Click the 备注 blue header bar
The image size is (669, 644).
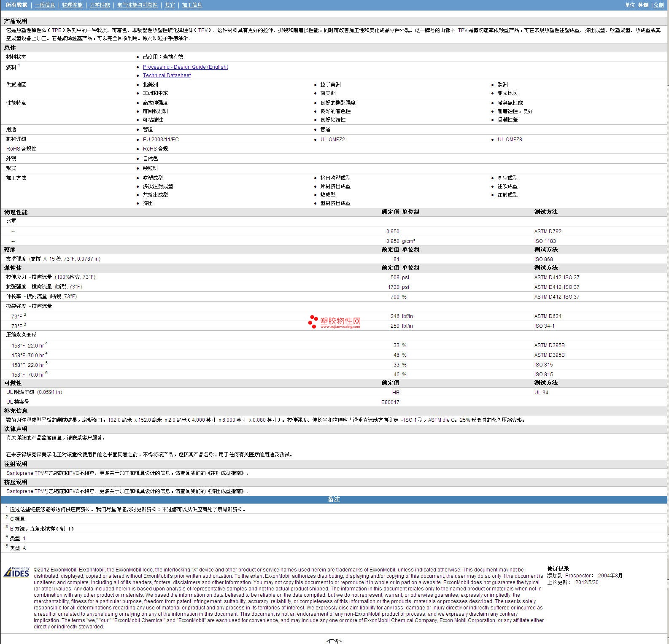pos(334,499)
